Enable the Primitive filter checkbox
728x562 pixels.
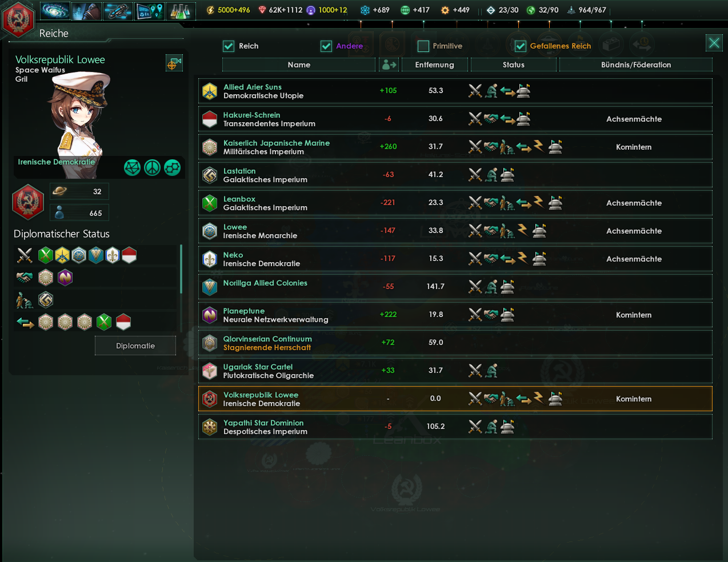pyautogui.click(x=423, y=46)
